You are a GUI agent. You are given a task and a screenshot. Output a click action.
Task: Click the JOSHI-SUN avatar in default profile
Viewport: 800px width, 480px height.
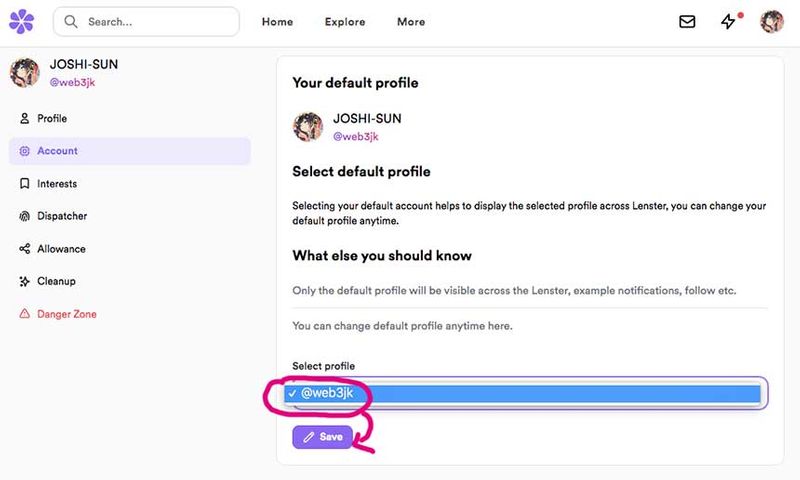[x=307, y=127]
